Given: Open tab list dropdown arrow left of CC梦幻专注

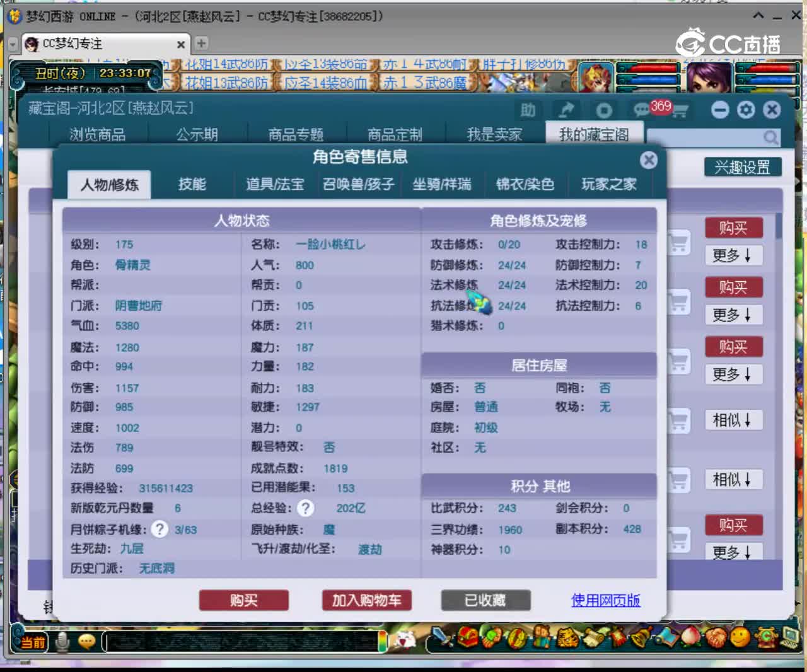Looking at the screenshot, I should click(13, 44).
